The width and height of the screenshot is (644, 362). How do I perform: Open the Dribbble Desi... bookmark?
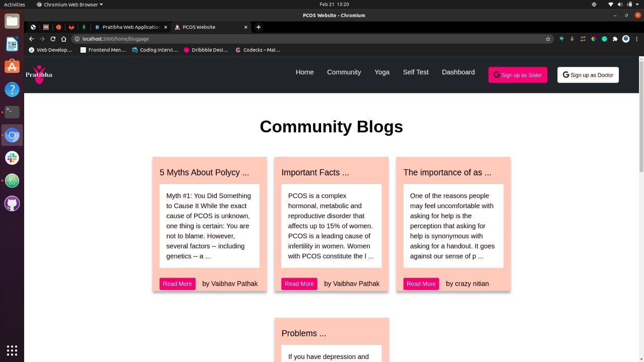(x=206, y=50)
